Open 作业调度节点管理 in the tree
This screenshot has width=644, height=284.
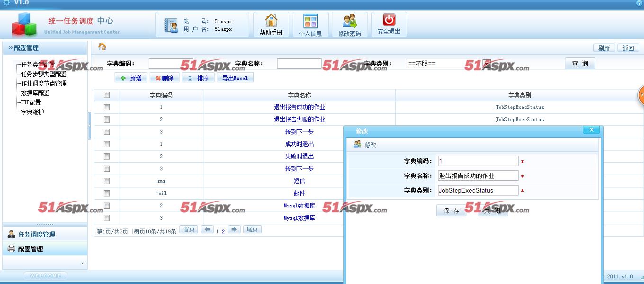44,83
